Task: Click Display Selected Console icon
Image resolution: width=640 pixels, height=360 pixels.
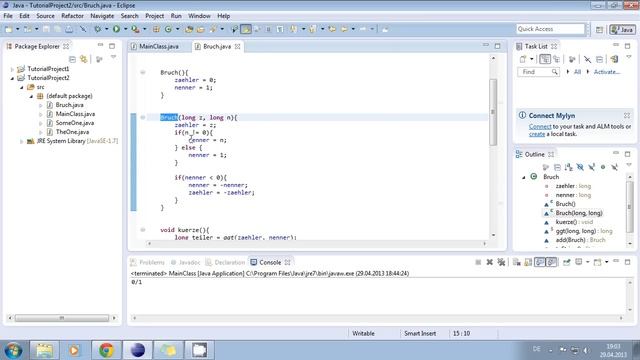Action: coord(579,262)
